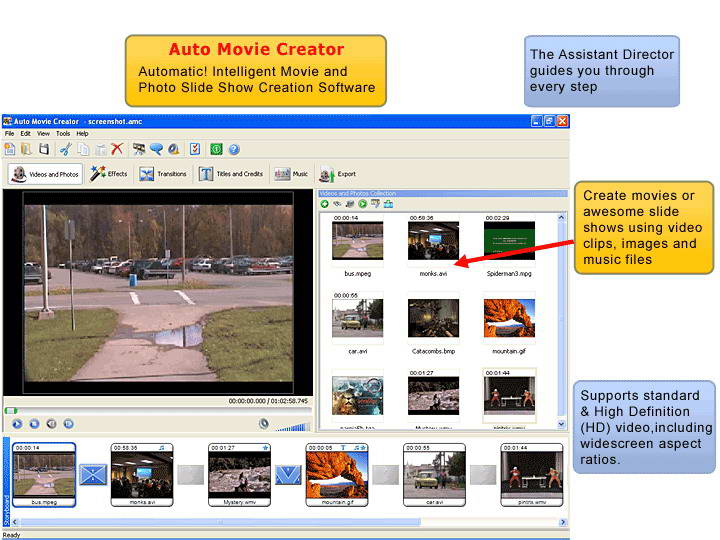The height and width of the screenshot is (540, 720).
Task: Select the 00:01:27 clip in collection
Action: pos(433,396)
